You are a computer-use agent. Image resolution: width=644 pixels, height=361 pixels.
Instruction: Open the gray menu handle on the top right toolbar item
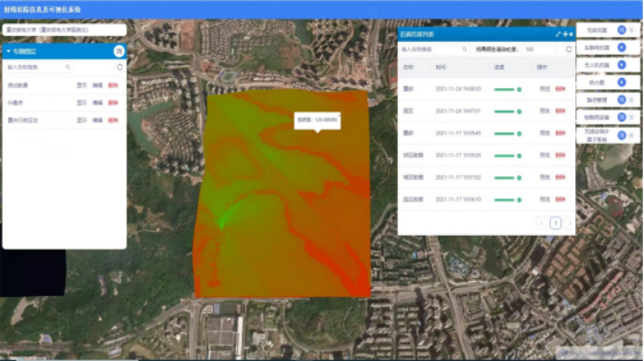[x=632, y=30]
